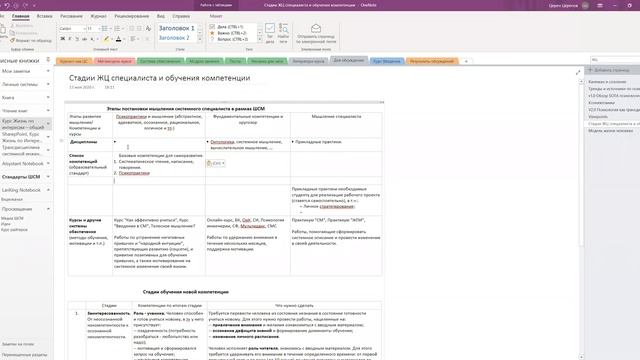Toggle underline formatting in ribbon

[77, 39]
